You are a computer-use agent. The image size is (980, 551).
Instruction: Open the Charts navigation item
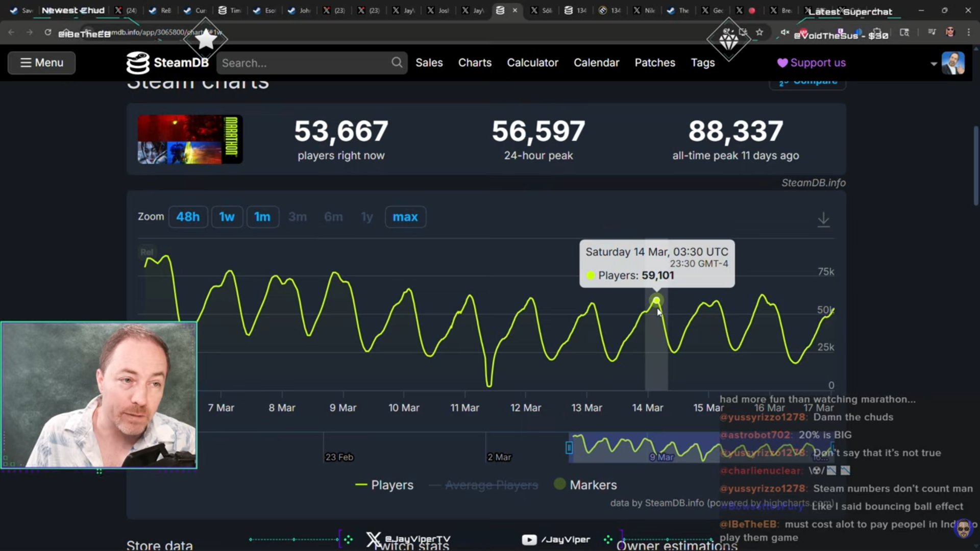(475, 63)
